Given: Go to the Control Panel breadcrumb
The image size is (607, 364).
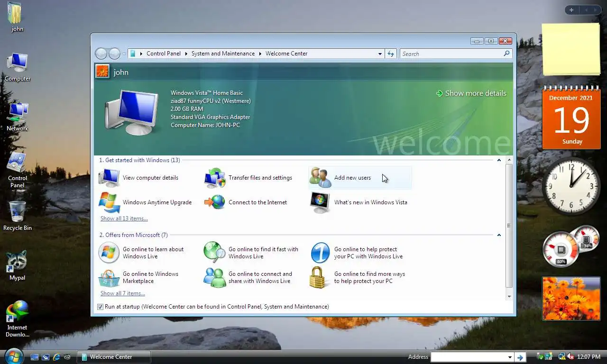Looking at the screenshot, I should 164,54.
